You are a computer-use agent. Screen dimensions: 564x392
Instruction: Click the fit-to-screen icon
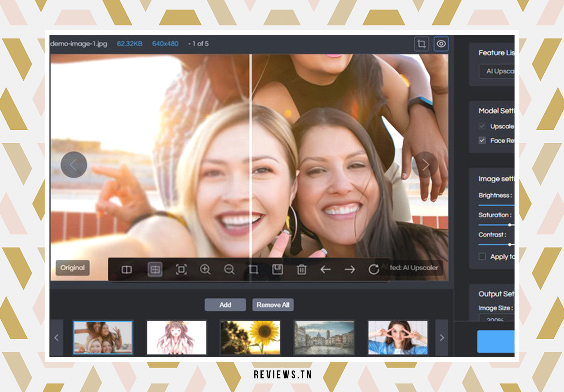(181, 269)
